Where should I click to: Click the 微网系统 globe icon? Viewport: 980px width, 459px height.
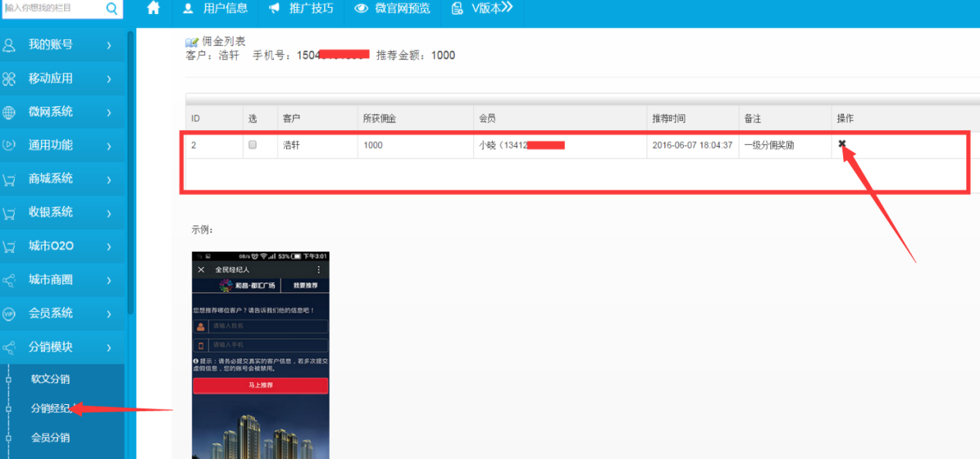[9, 112]
